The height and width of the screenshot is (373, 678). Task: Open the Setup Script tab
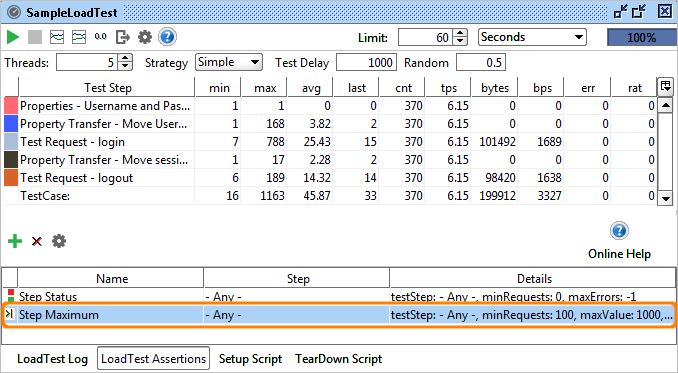coord(250,359)
